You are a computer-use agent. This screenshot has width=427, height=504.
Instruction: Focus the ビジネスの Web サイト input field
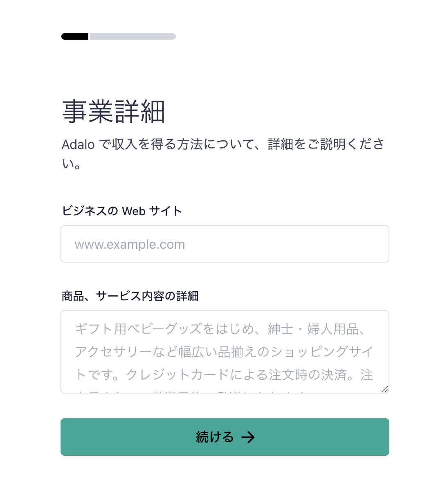tap(225, 244)
